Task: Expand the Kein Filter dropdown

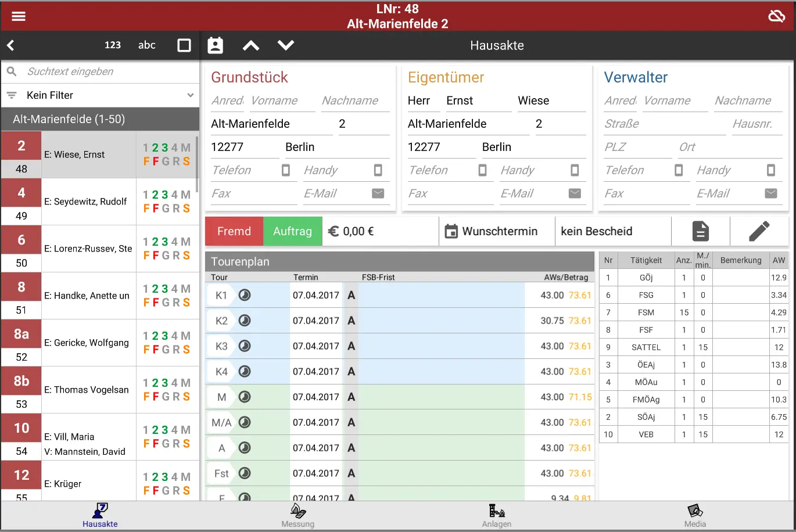Action: (100, 95)
